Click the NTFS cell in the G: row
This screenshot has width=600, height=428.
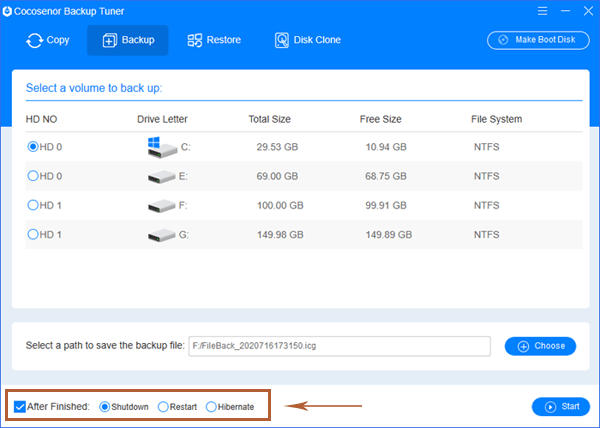point(486,234)
